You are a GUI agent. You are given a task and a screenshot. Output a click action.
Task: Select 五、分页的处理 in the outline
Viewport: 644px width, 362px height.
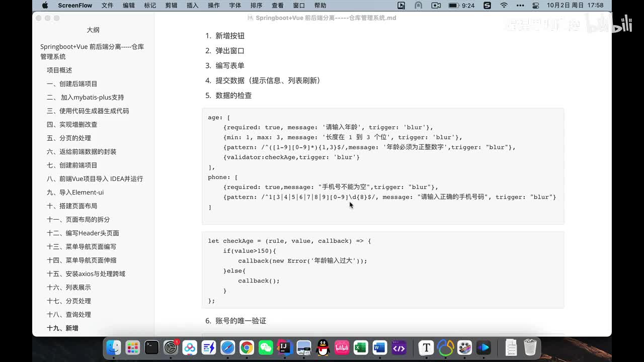tap(69, 138)
